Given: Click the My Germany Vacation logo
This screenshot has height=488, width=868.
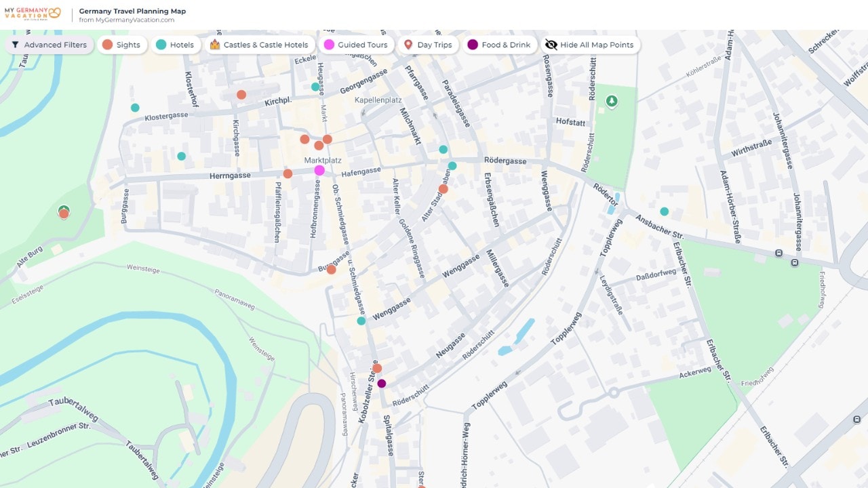Looking at the screenshot, I should pyautogui.click(x=33, y=14).
